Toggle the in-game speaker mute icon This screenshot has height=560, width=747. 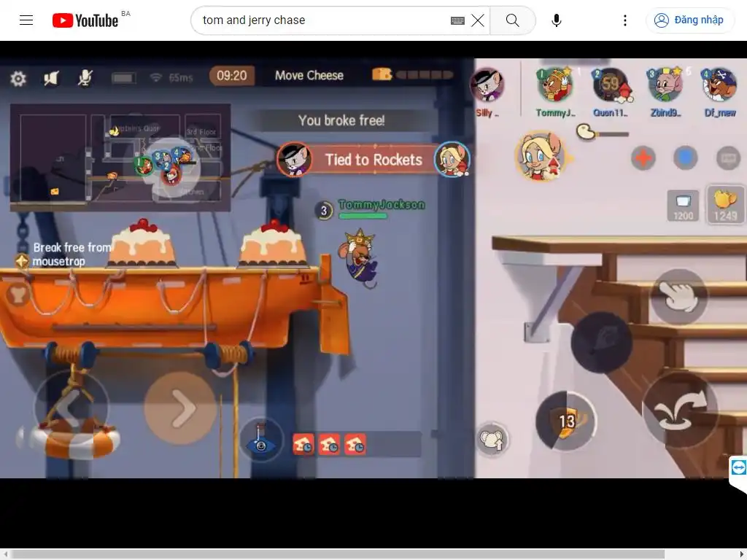51,77
